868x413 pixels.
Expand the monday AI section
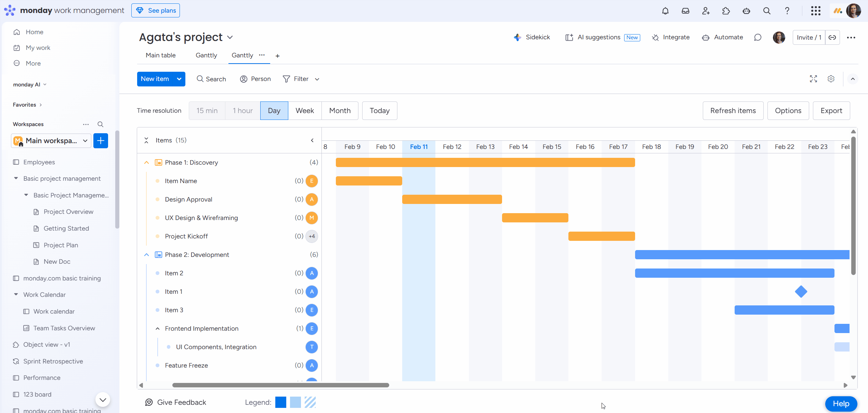(45, 84)
